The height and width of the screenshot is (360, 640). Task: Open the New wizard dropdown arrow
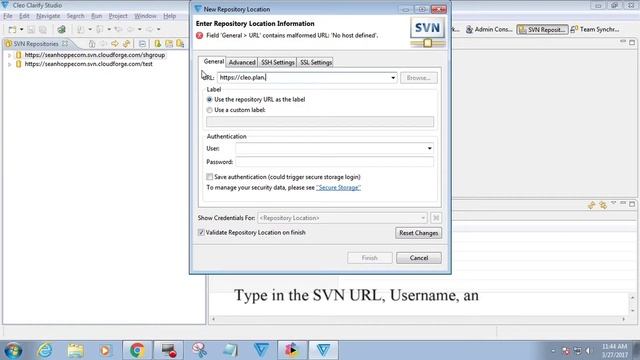[x=21, y=29]
